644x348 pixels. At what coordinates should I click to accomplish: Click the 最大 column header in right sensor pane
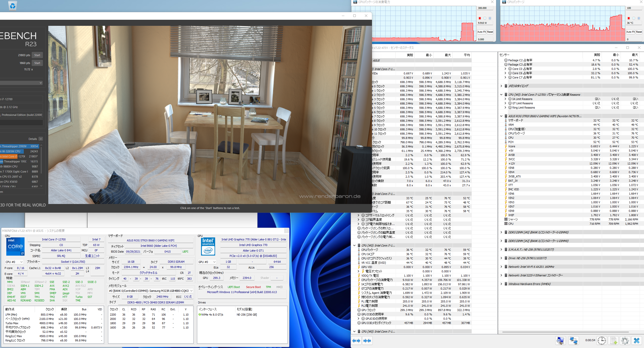(x=635, y=55)
